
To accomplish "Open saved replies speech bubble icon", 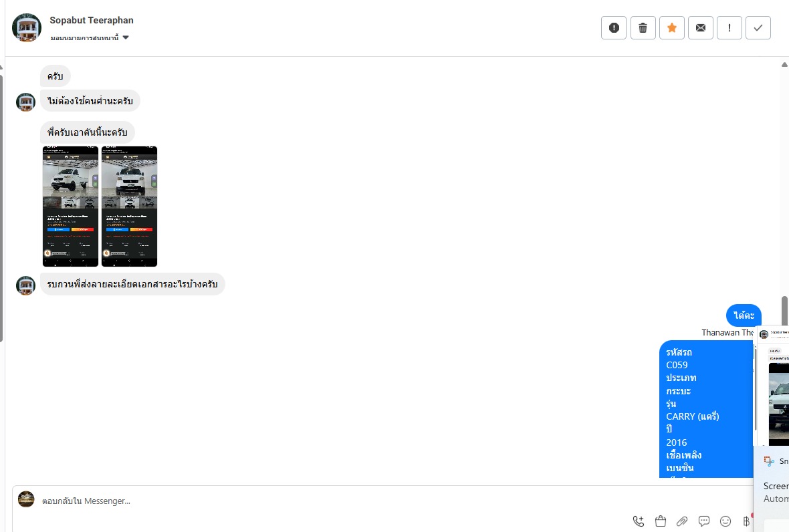I will [704, 521].
